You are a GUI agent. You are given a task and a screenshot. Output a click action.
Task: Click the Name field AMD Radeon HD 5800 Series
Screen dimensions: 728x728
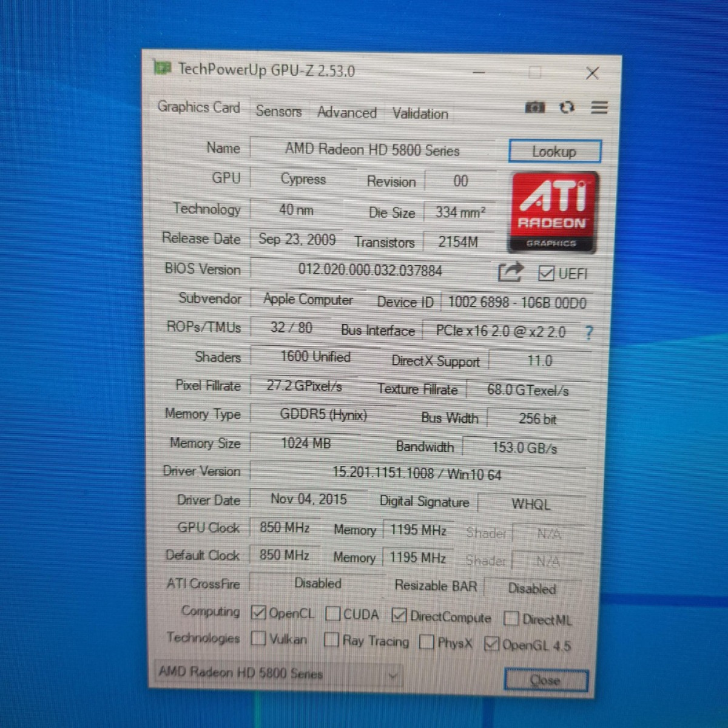point(372,150)
